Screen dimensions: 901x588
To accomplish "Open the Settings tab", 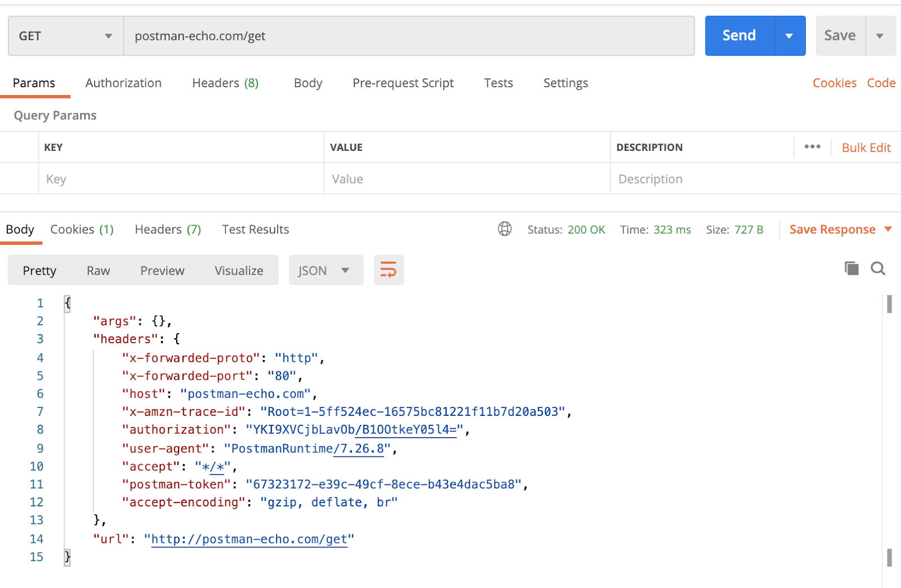I will (x=565, y=83).
